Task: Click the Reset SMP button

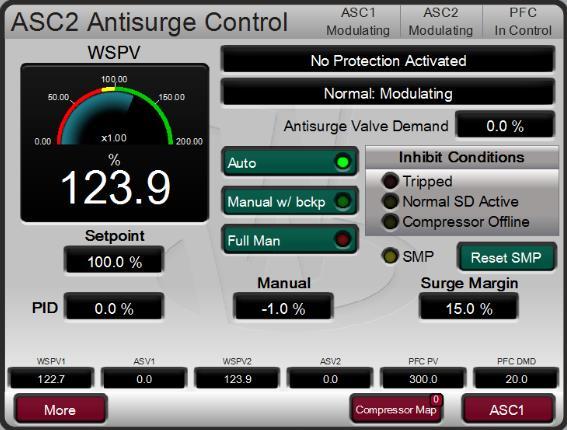Action: tap(506, 257)
